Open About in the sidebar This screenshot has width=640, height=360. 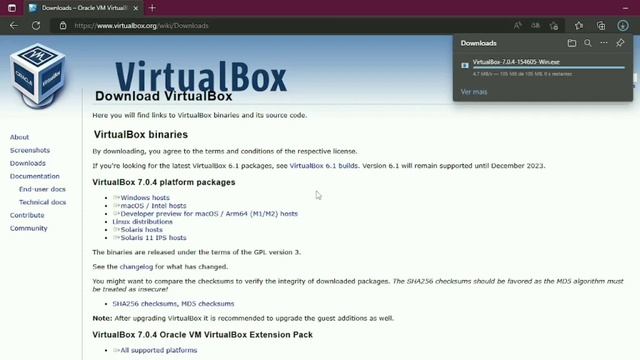(x=19, y=137)
